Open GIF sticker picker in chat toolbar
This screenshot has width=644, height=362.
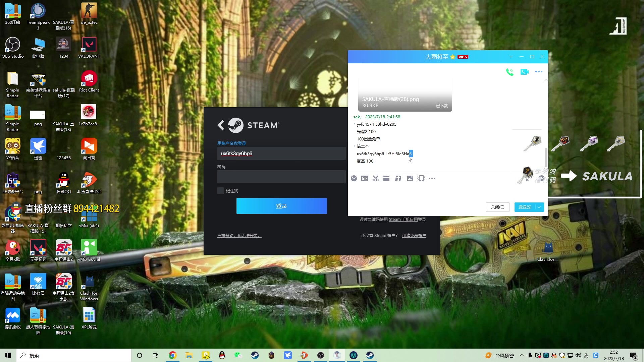click(x=365, y=178)
